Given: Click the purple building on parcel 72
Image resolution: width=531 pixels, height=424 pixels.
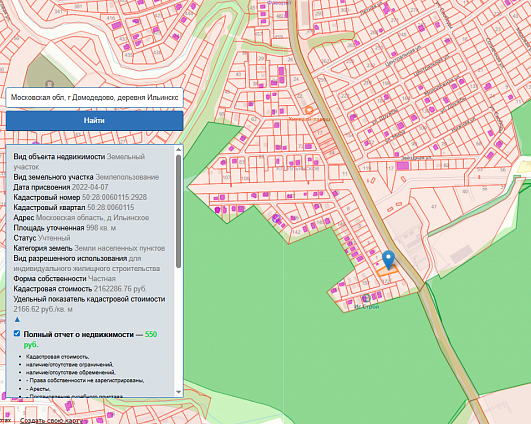Looking at the screenshot, I should click(308, 146).
